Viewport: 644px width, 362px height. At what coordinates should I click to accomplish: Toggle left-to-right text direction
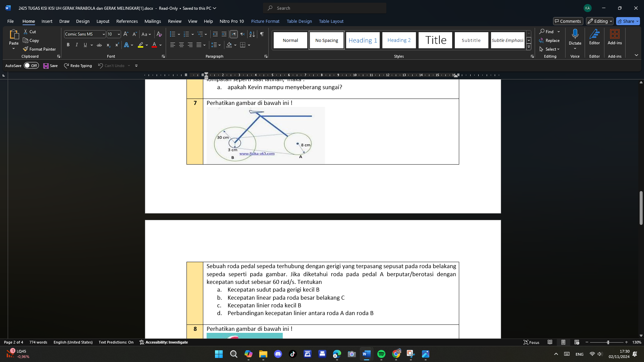234,34
